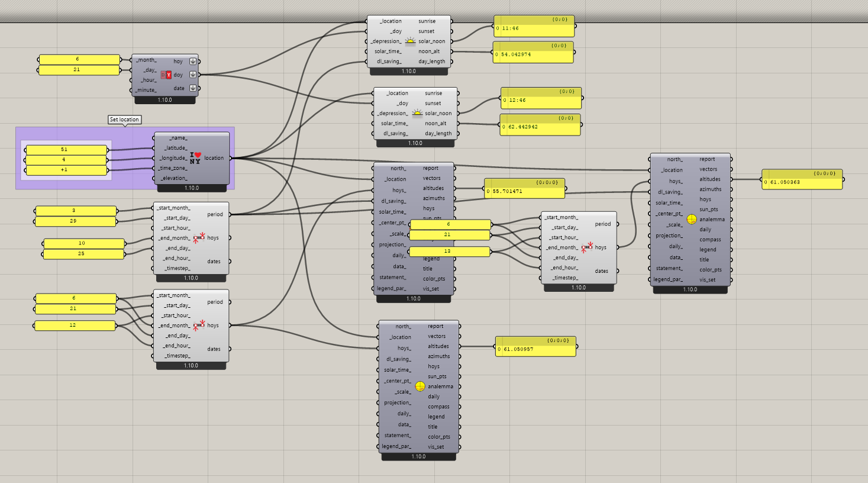Click the sunrise icon on the topmost component
This screenshot has width=868, height=483.
(x=410, y=41)
